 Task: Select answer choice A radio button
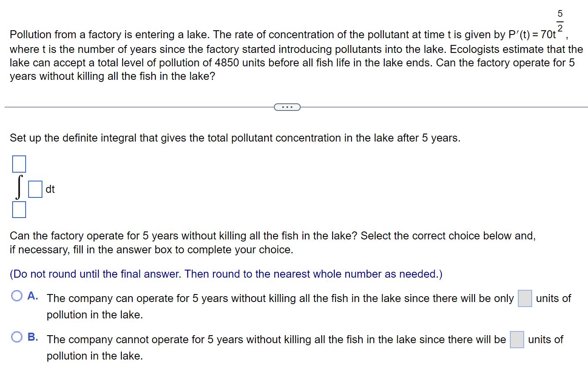pyautogui.click(x=16, y=296)
